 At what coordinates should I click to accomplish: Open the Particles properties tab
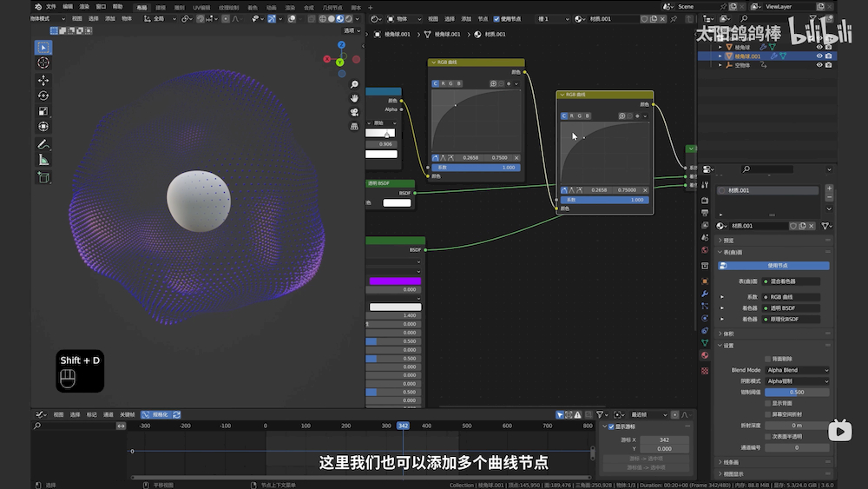(x=705, y=306)
